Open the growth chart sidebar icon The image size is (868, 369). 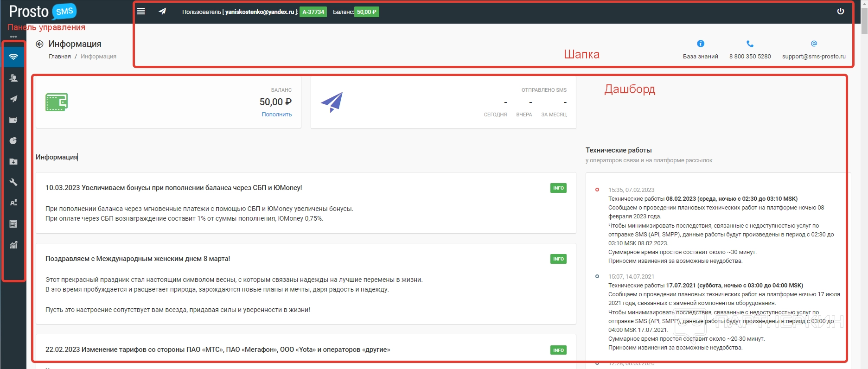[x=13, y=245]
